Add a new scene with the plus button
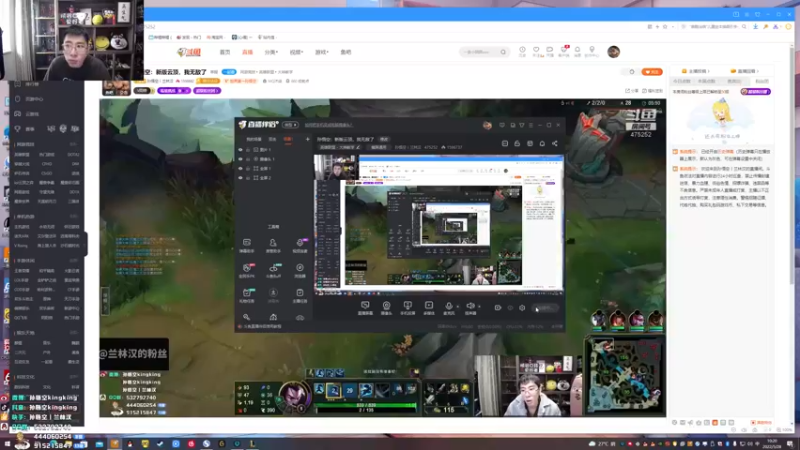 [307, 139]
